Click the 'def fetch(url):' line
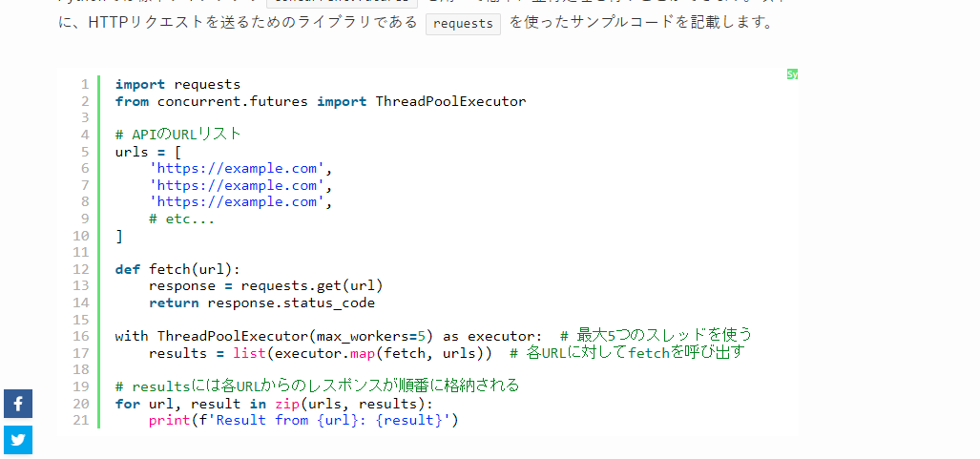 pos(177,269)
